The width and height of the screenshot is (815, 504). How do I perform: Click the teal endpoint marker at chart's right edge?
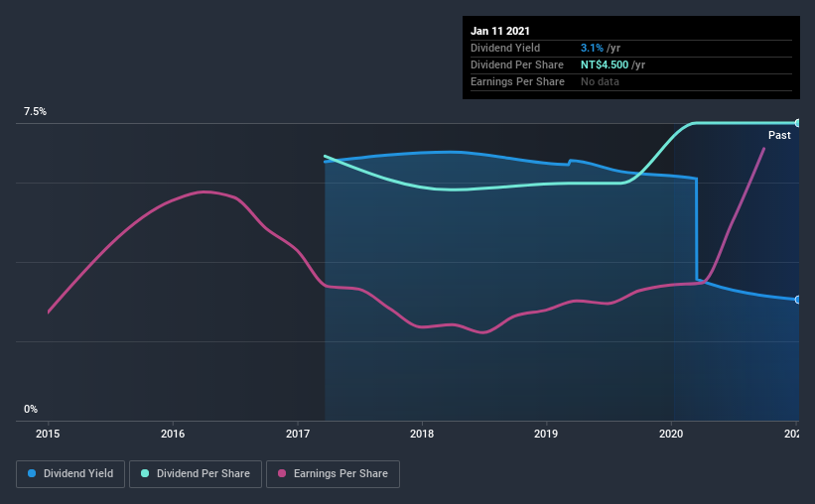click(797, 123)
